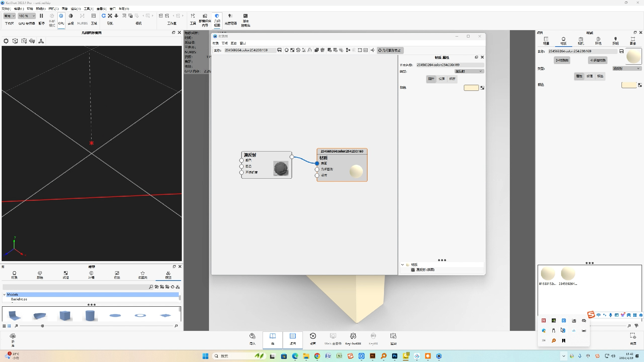The image size is (644, 362).
Task: Open the type dropdown in material properties panel
Action: [x=469, y=71]
